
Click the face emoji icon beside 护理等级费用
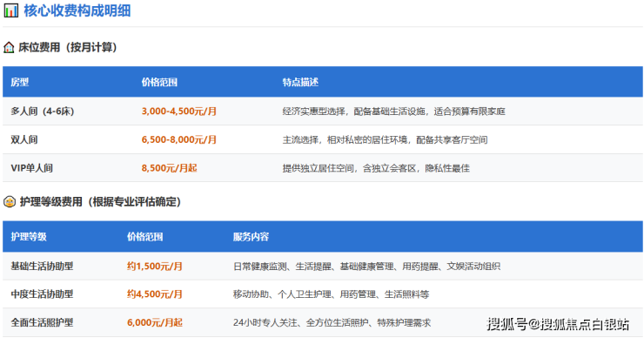coord(9,202)
